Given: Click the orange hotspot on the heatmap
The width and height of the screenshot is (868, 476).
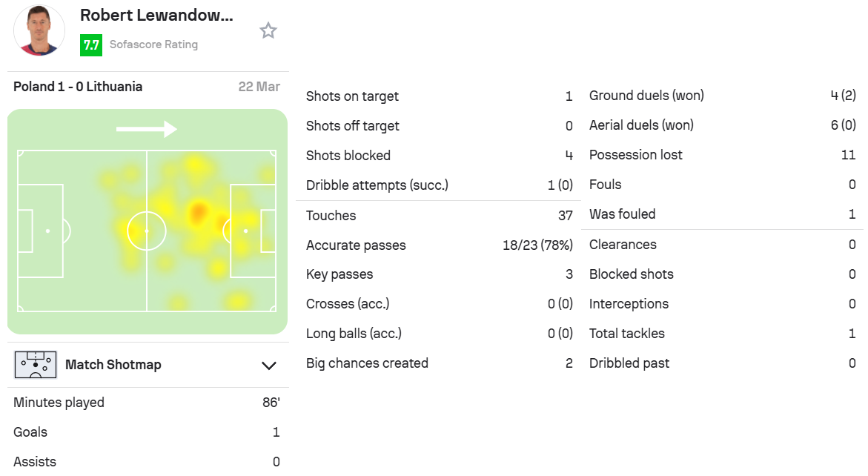Looking at the screenshot, I should 198,213.
